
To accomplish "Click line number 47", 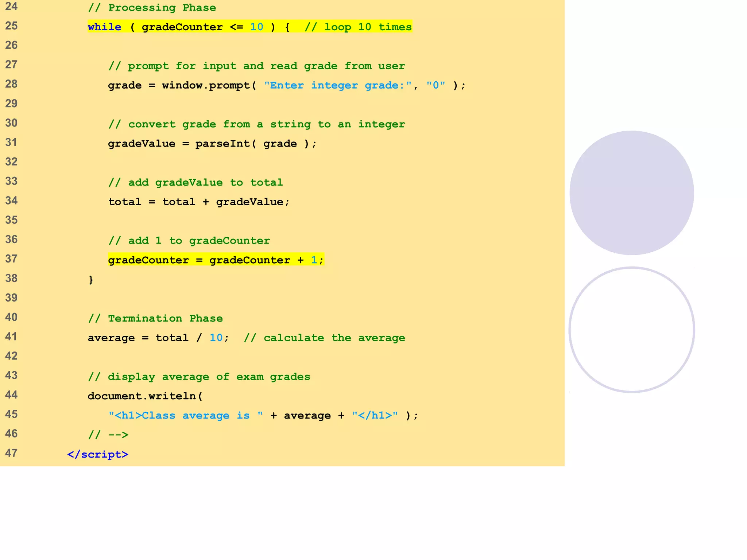I will 11,453.
